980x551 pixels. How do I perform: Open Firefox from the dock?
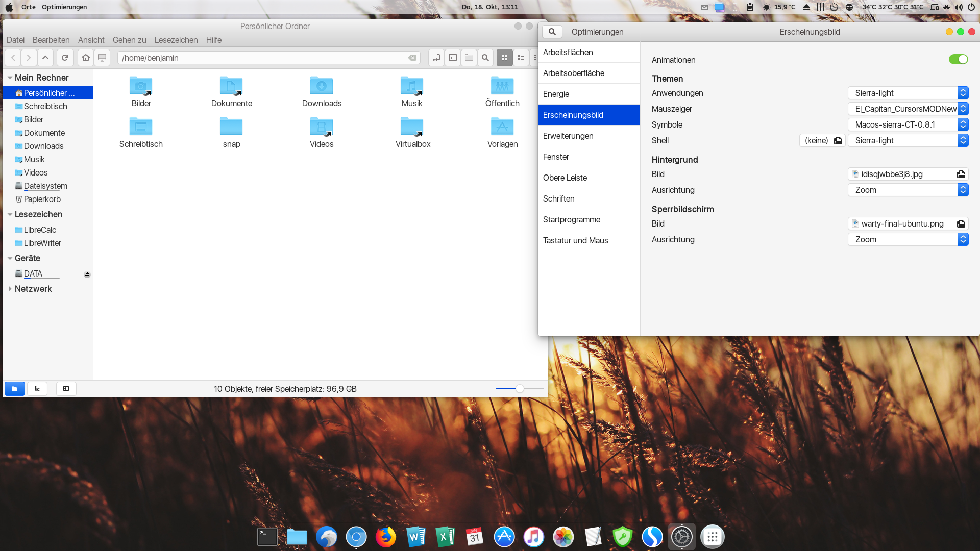tap(386, 537)
